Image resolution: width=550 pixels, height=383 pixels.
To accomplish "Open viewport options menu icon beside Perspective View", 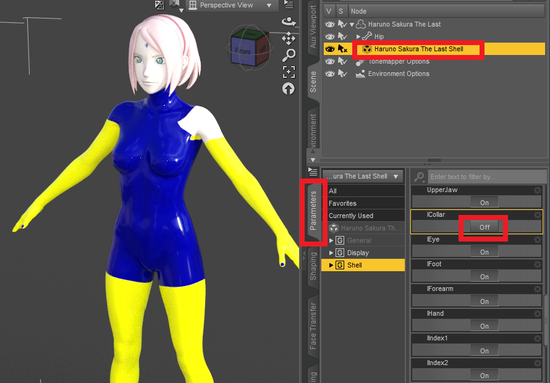I will click(x=288, y=5).
